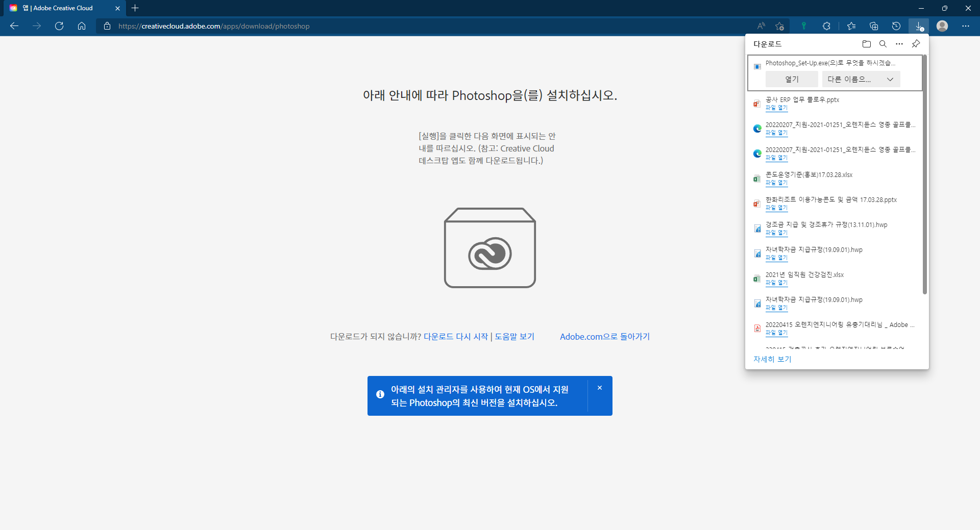Click the Read aloud icon in address bar

pyautogui.click(x=761, y=26)
